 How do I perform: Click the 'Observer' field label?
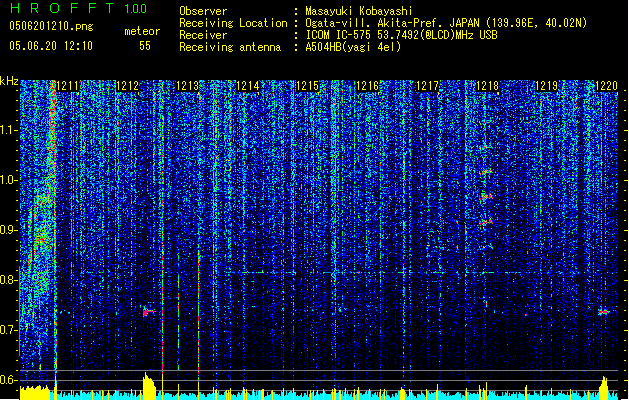pyautogui.click(x=203, y=11)
